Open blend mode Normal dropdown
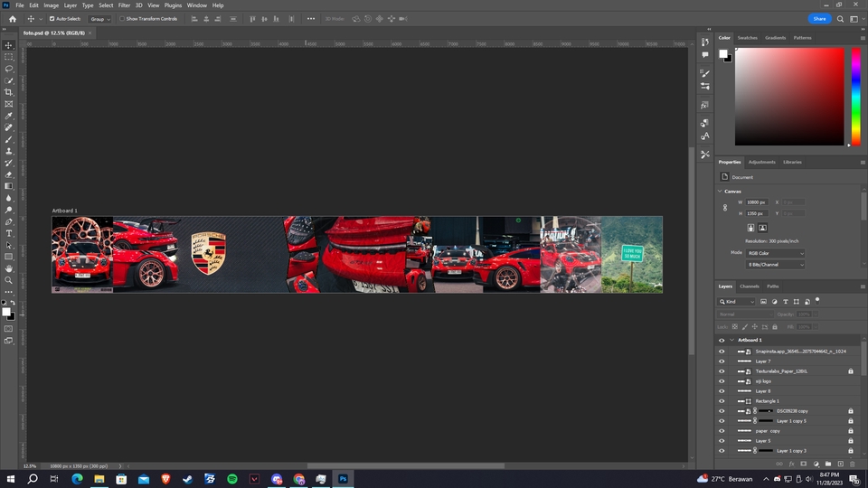Viewport: 868px width, 488px height. 744,314
